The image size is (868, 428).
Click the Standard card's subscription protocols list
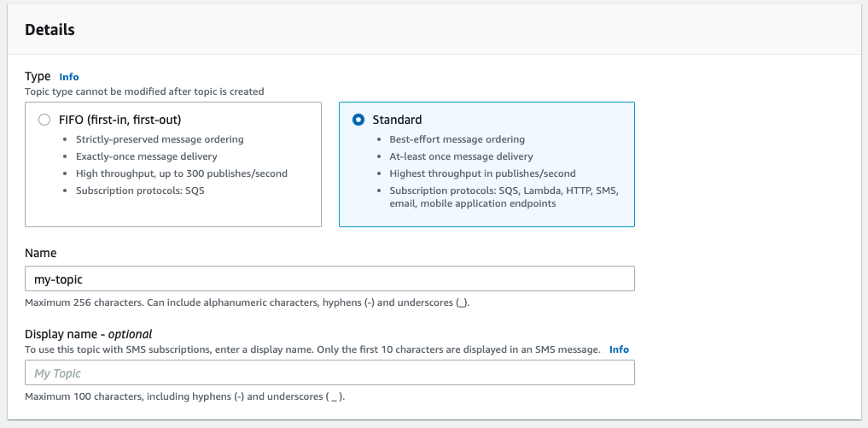tap(504, 197)
